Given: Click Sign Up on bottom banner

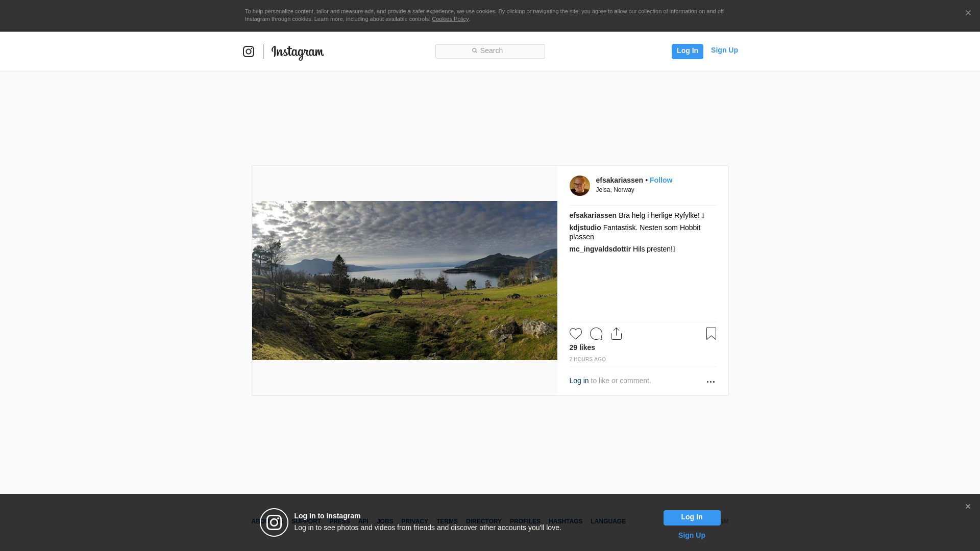Looking at the screenshot, I should click(x=692, y=535).
